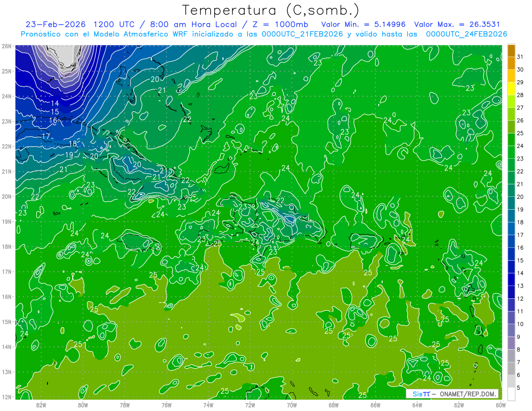The height and width of the screenshot is (411, 532).
Task: Click the "0000UTC_21FEB2026" initialization time
Action: [302, 34]
